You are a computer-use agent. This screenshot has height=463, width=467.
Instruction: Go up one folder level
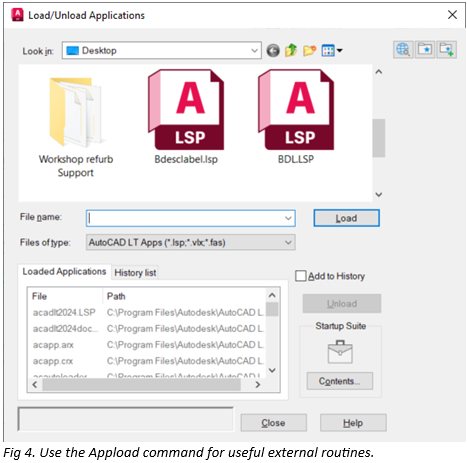coord(291,51)
